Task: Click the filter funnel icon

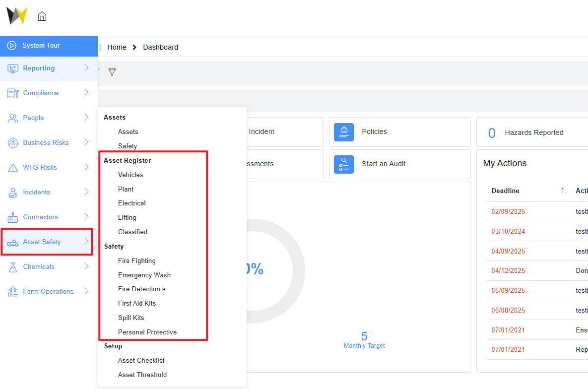Action: pos(112,72)
